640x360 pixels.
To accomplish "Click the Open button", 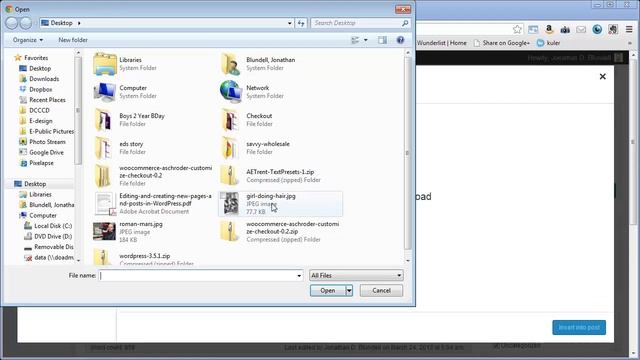I will (328, 291).
